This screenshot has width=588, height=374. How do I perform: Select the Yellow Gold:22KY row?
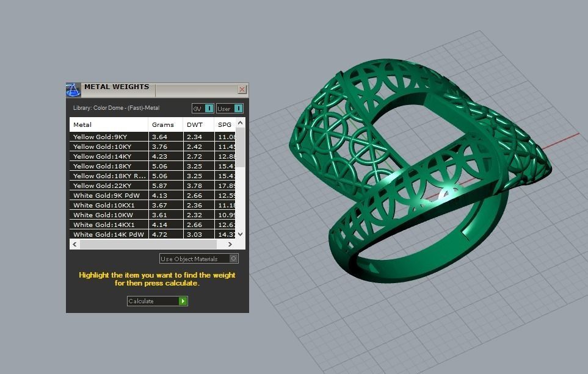point(152,185)
